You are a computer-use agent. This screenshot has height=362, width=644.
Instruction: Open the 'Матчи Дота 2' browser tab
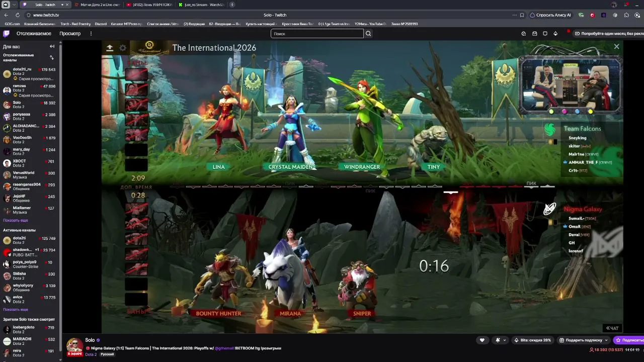tap(97, 5)
